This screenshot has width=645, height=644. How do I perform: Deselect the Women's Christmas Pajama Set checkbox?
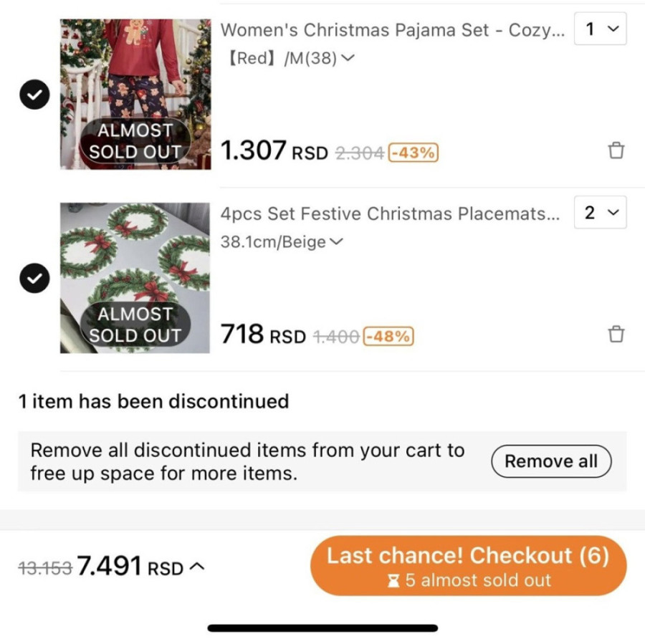click(34, 97)
